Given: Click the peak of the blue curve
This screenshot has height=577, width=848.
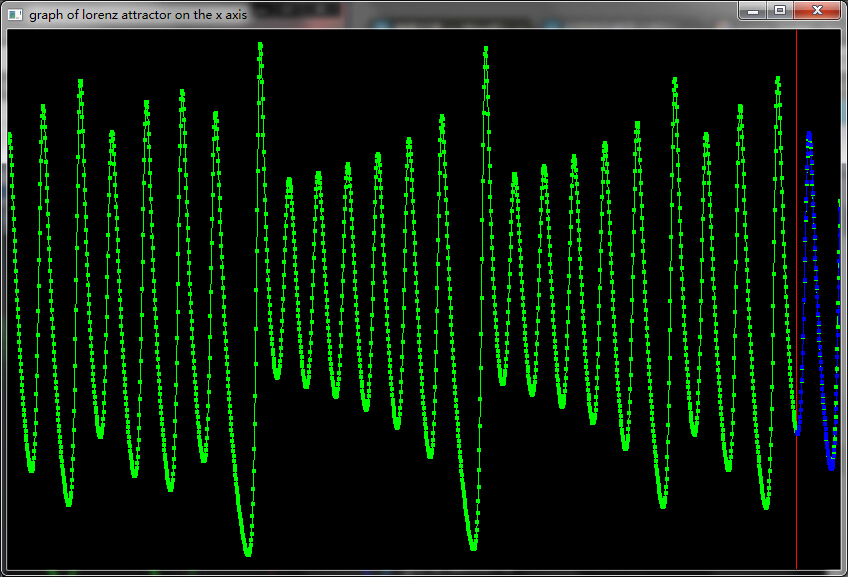Looking at the screenshot, I should [809, 134].
